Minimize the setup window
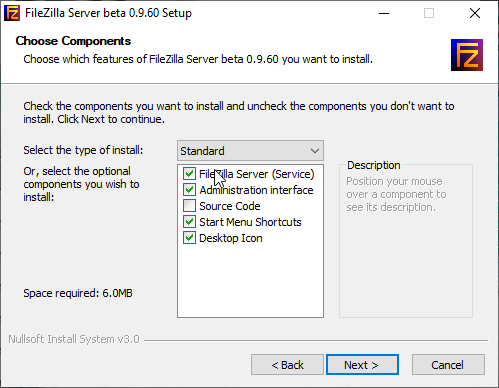 pyautogui.click(x=384, y=13)
